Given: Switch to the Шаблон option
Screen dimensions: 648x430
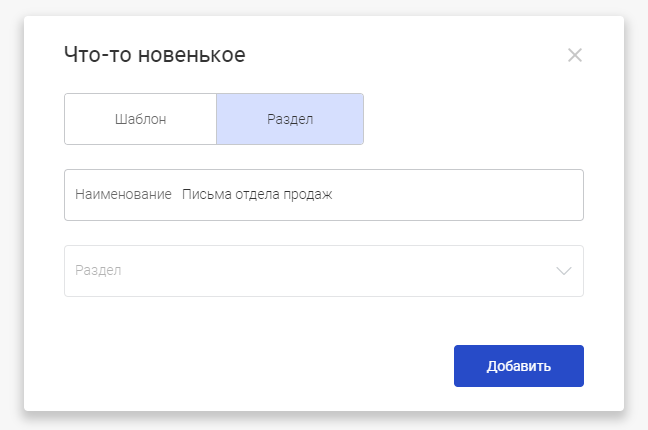Looking at the screenshot, I should (141, 119).
